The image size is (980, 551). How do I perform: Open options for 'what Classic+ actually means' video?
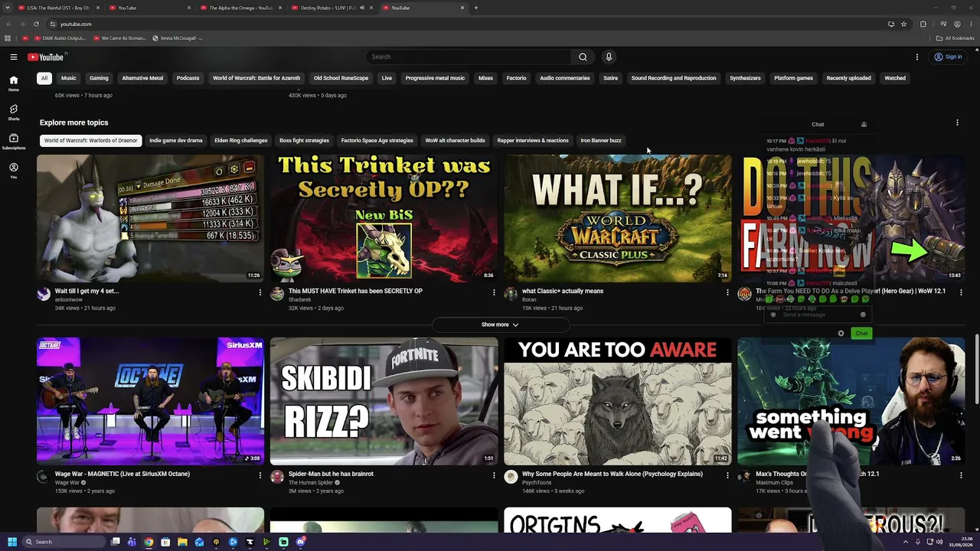click(x=727, y=292)
